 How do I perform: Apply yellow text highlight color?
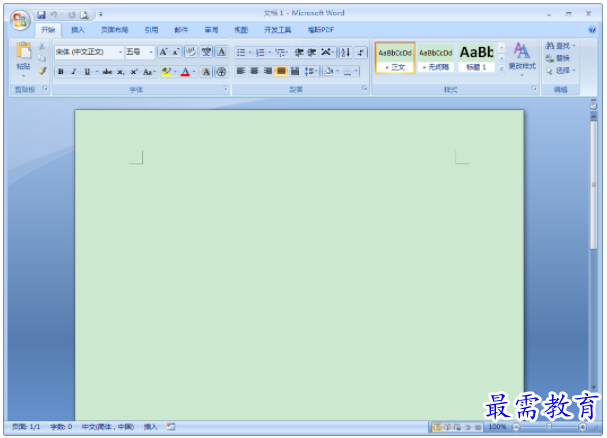[x=167, y=72]
